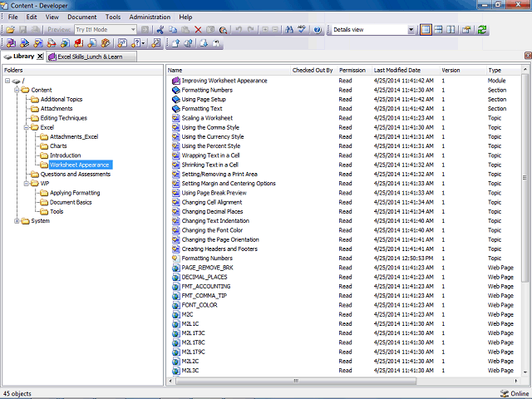Click the new topic starred icon
532x399 pixels.
[38, 43]
